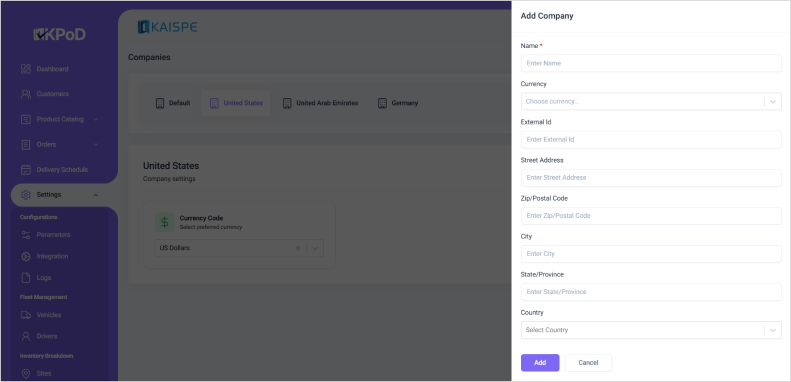Click the Enter Name input field
Image resolution: width=791 pixels, height=382 pixels.
(x=651, y=64)
